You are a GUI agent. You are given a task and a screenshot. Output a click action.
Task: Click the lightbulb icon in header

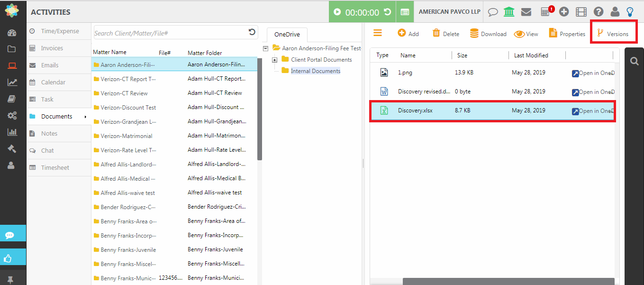pos(630,12)
